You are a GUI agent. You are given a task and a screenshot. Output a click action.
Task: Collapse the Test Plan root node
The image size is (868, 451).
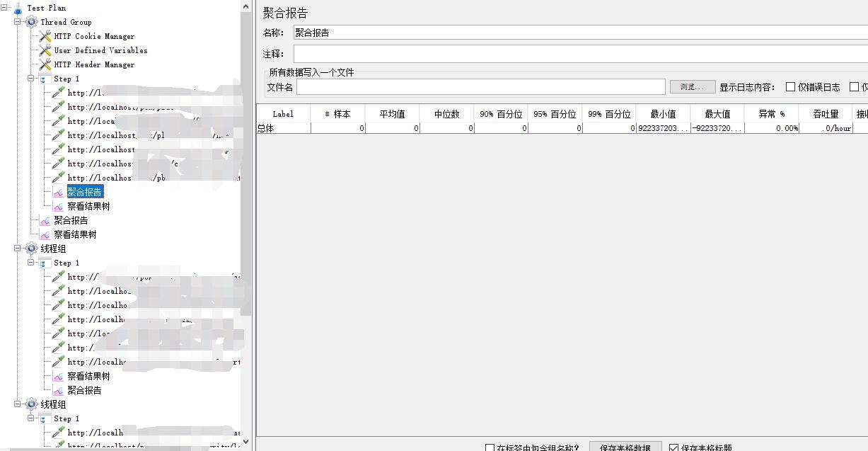point(4,8)
